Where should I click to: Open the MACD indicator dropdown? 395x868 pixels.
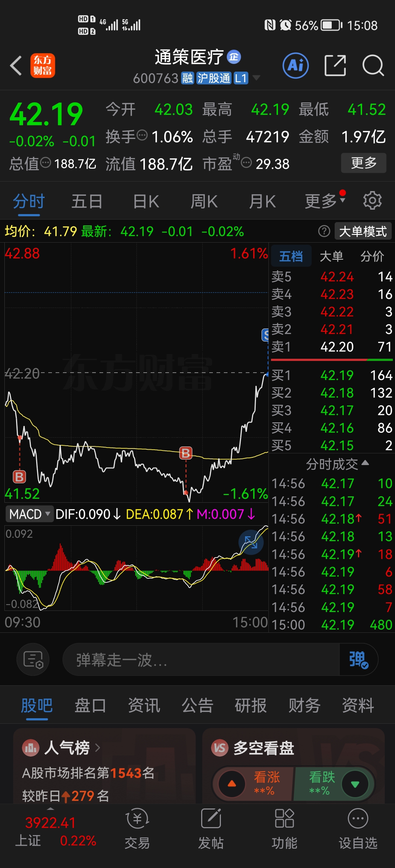click(29, 514)
